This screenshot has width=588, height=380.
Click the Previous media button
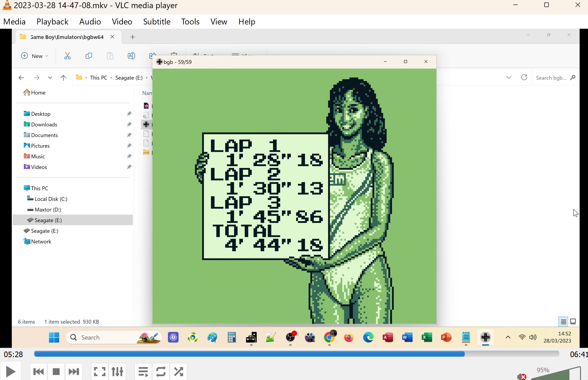tap(38, 371)
